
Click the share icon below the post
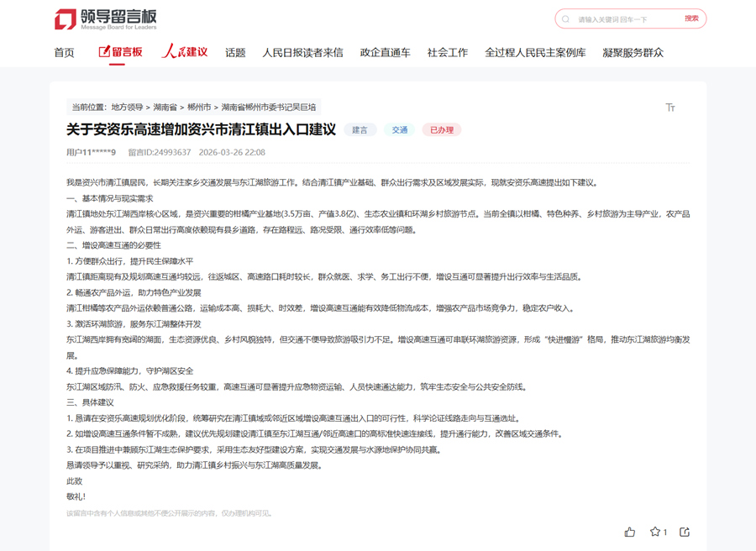coord(685,532)
